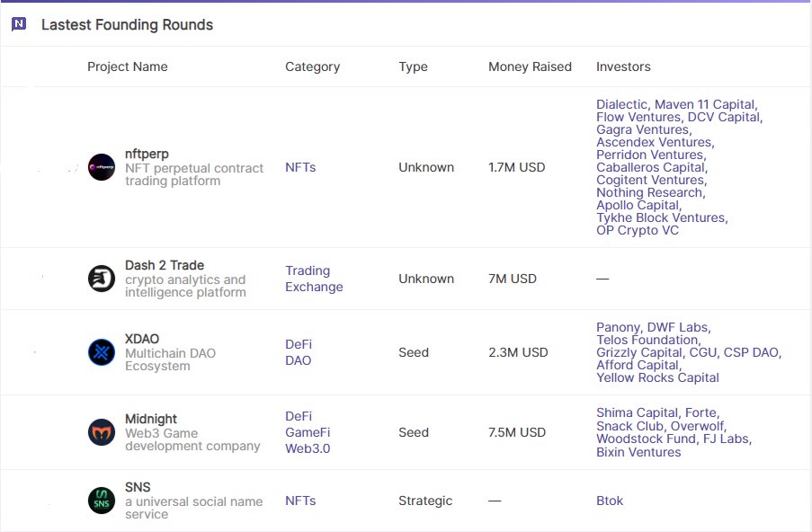The image size is (812, 532).
Task: Open DeFi category in XDAO row
Action: pos(299,344)
